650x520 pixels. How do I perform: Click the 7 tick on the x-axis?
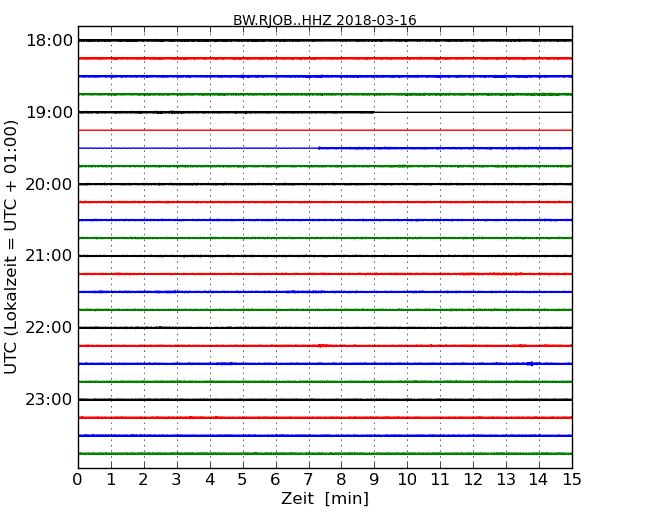pyautogui.click(x=308, y=479)
